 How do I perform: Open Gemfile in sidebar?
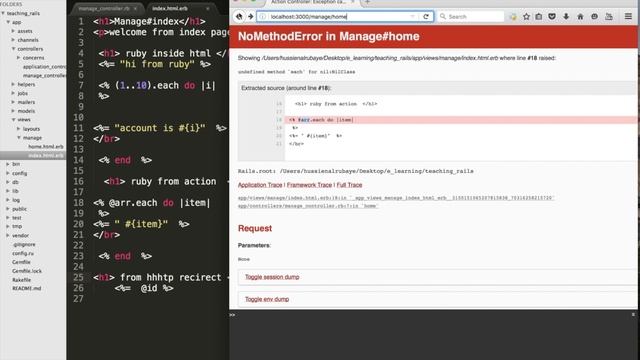[x=21, y=262]
